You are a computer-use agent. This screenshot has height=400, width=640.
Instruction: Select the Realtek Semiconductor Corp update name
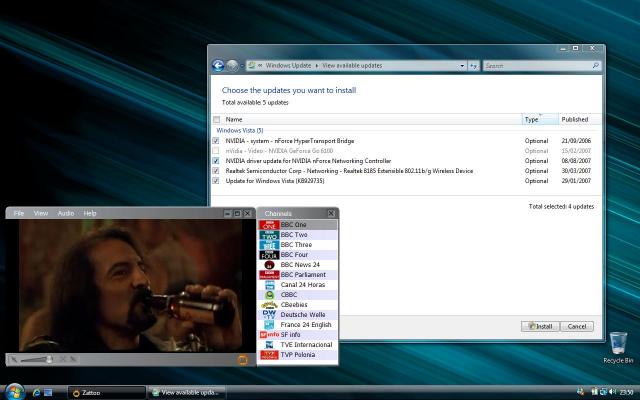pos(349,171)
